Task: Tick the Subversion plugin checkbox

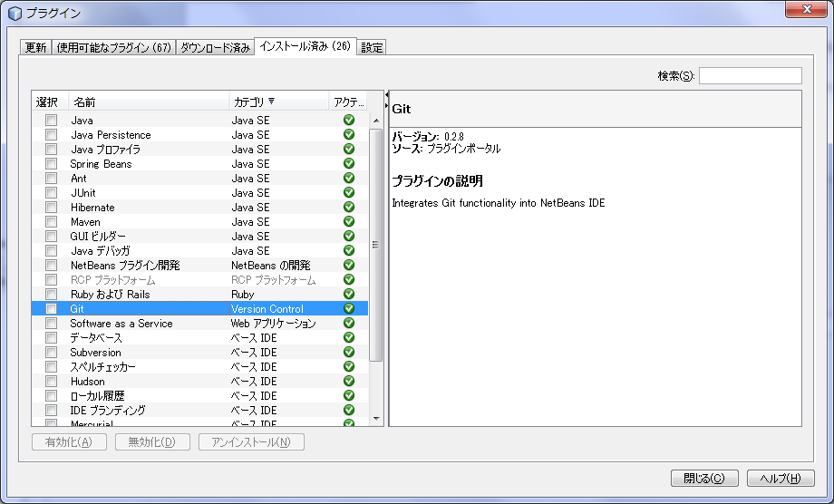Action: [51, 352]
